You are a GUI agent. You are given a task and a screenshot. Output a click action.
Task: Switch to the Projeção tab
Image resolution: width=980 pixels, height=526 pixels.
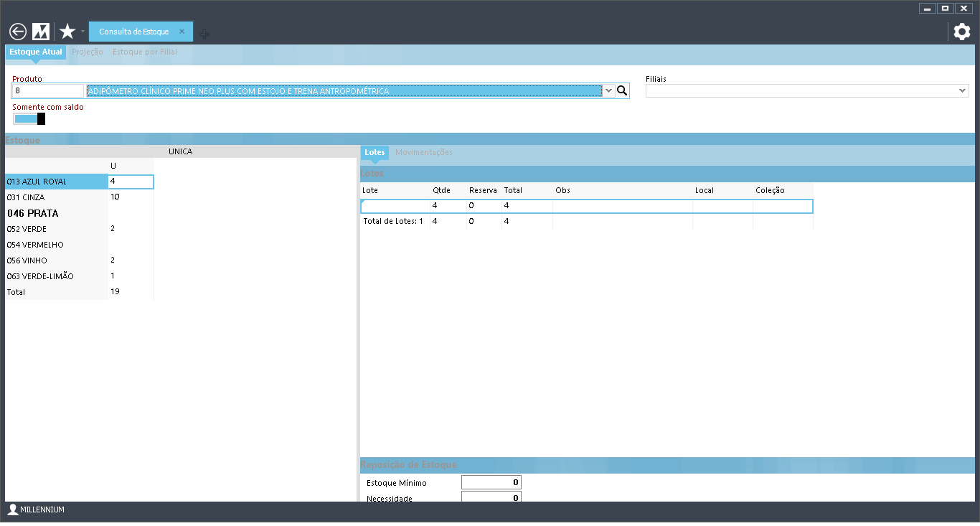[88, 52]
